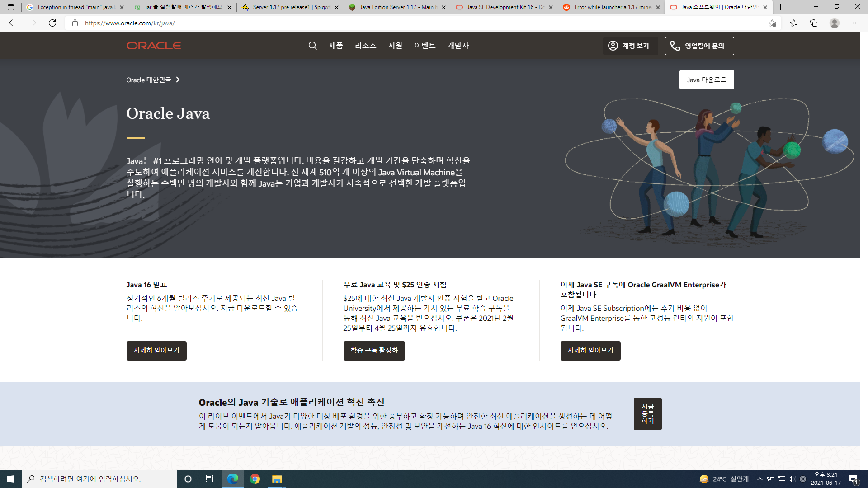The height and width of the screenshot is (488, 868).
Task: Open the Collections icon in the toolbar
Action: pyautogui.click(x=814, y=23)
